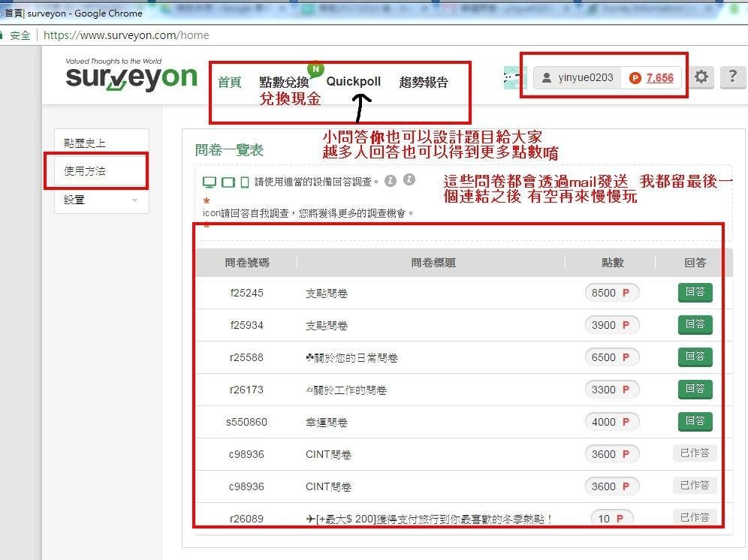Open the 7,656 points balance link
The height and width of the screenshot is (560, 748).
(659, 78)
